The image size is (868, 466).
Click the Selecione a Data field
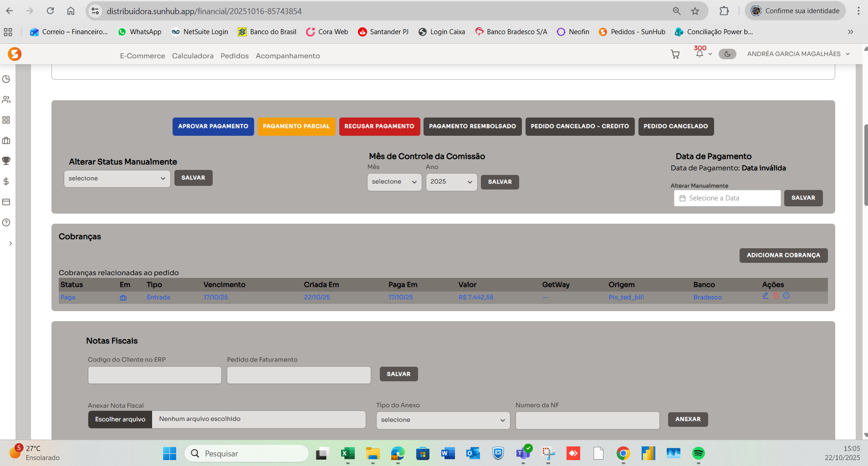coord(727,198)
